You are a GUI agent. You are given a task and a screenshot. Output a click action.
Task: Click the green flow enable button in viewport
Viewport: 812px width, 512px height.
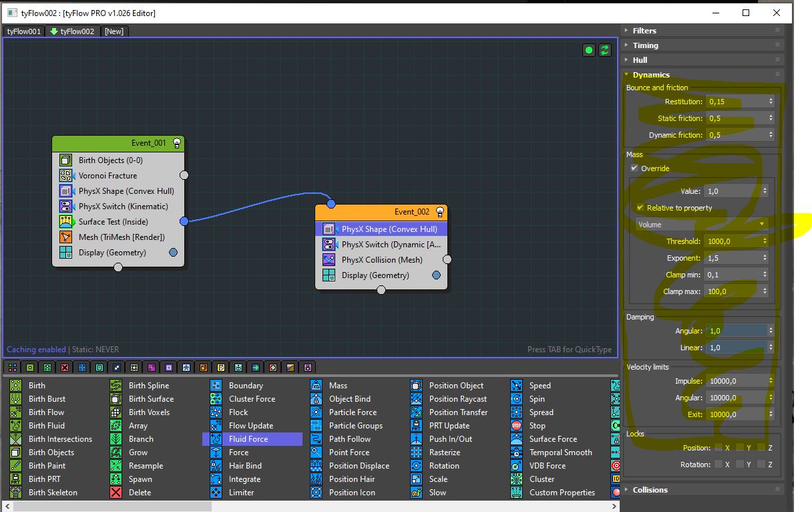pyautogui.click(x=588, y=50)
